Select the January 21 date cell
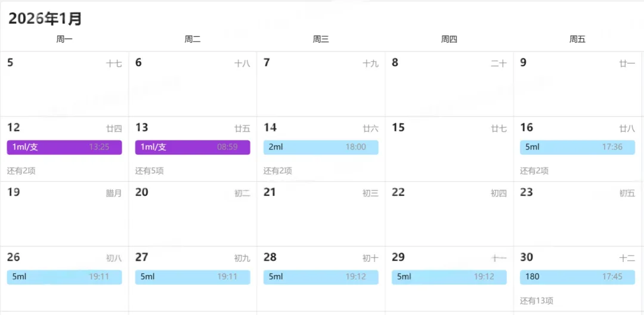This screenshot has width=644, height=315. point(321,216)
